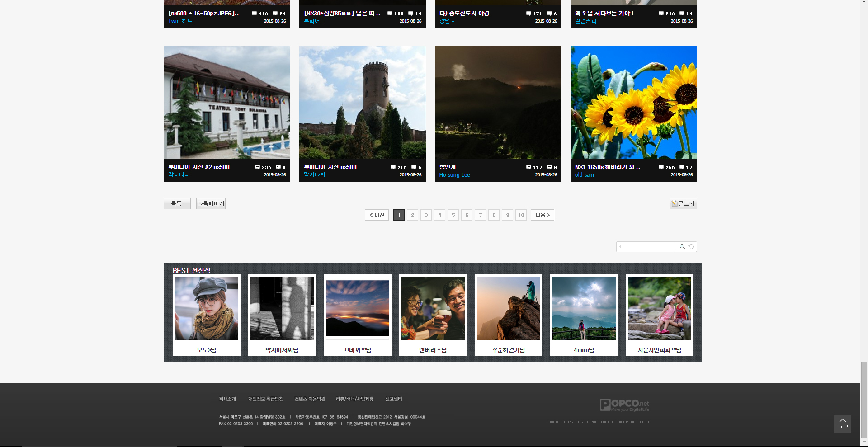This screenshot has height=447, width=868.
Task: Open the sunflower photo thumbnail
Action: pyautogui.click(x=633, y=103)
